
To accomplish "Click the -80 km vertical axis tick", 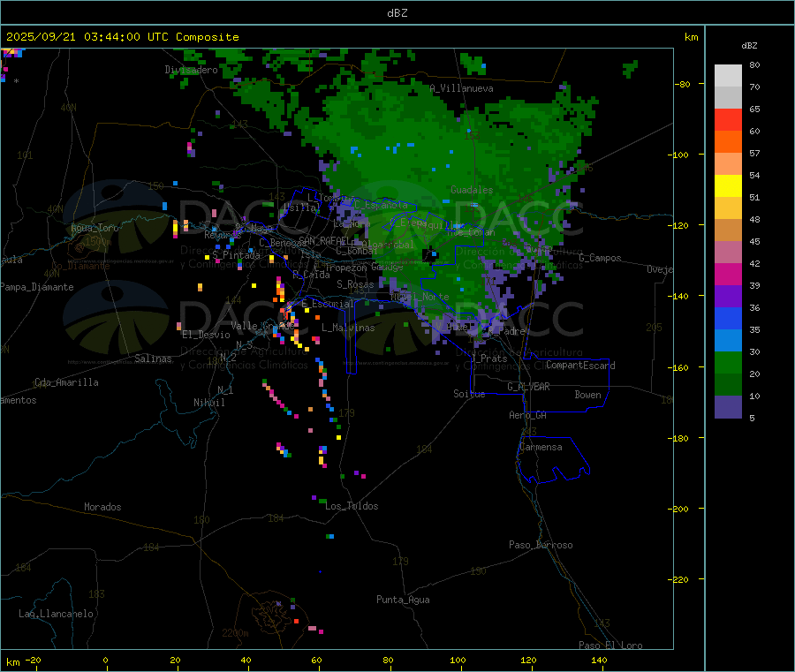I will coord(683,84).
